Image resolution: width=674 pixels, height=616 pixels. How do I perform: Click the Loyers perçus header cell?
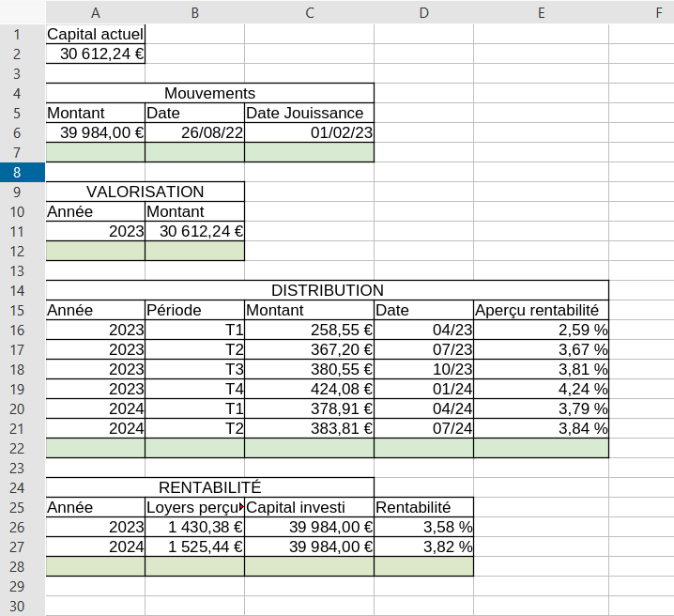click(194, 507)
